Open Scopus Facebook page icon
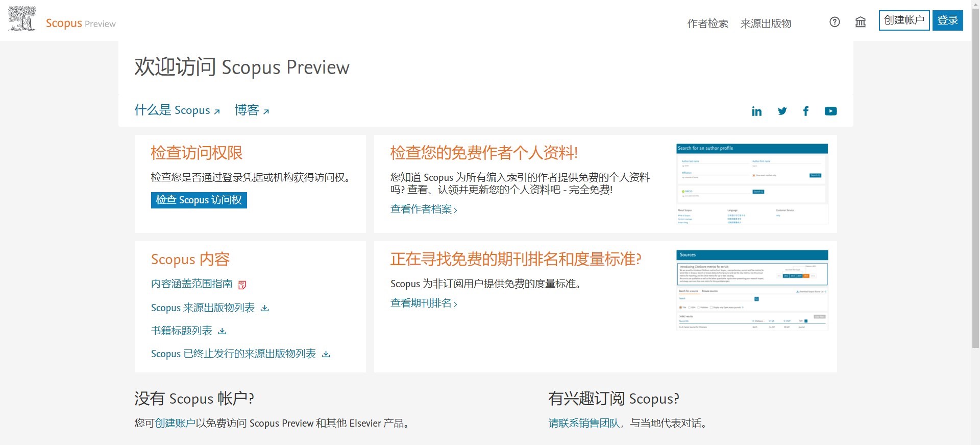The height and width of the screenshot is (445, 980). [x=806, y=111]
